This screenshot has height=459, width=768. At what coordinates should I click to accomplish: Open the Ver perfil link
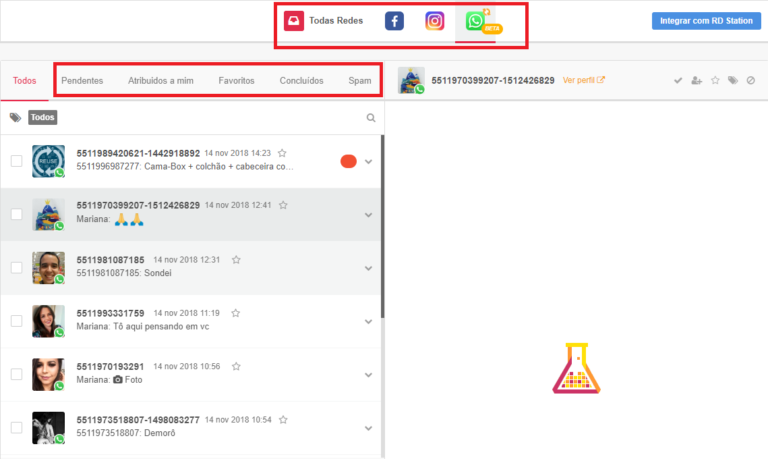pyautogui.click(x=583, y=80)
